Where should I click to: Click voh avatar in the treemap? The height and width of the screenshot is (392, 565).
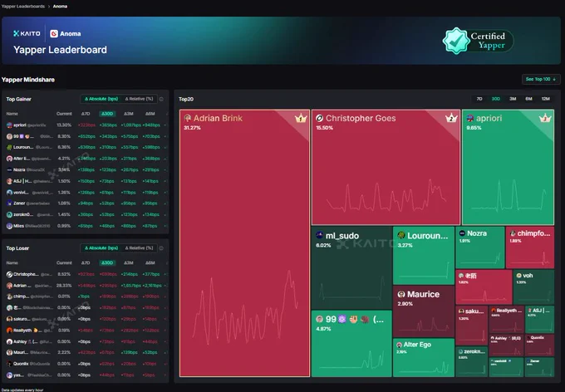(518, 276)
